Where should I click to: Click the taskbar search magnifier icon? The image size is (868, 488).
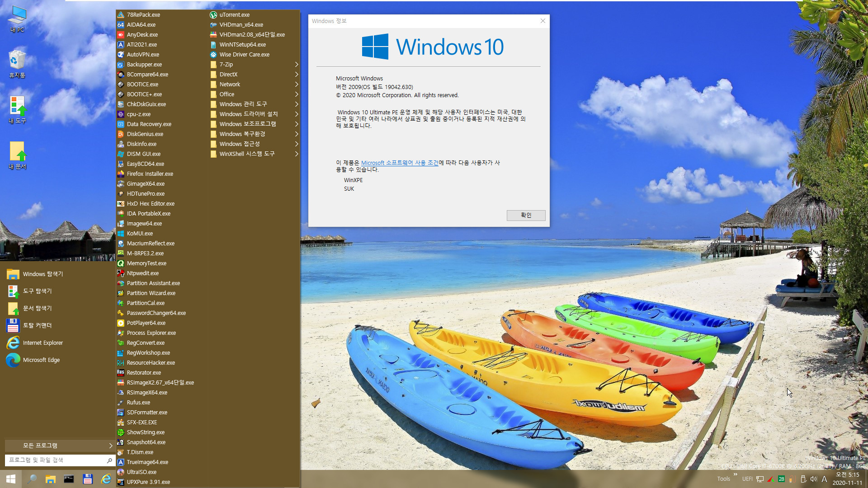point(32,479)
